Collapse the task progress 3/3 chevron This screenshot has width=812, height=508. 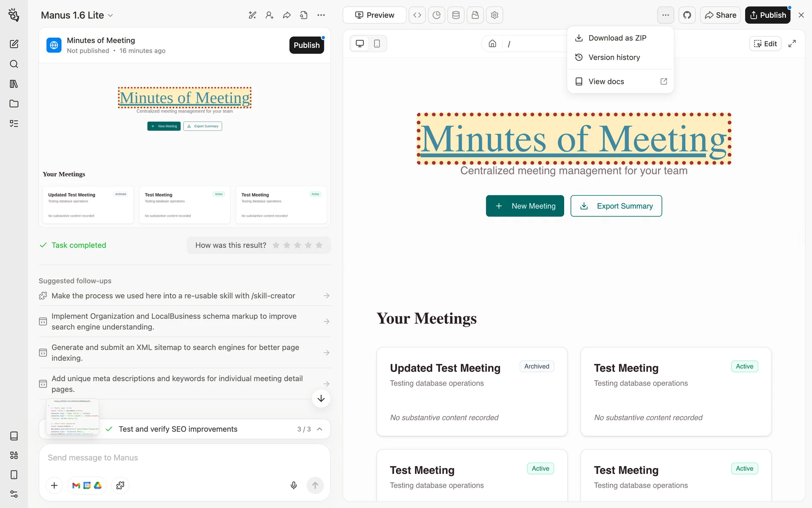point(320,429)
